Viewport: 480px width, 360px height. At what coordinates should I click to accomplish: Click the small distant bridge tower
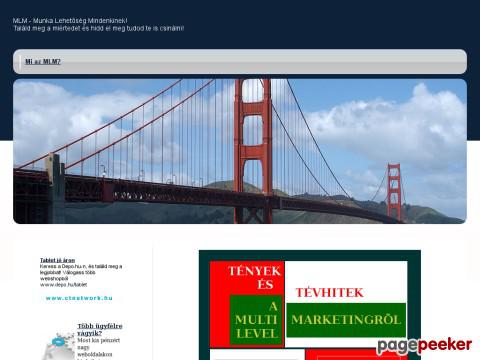tap(394, 192)
